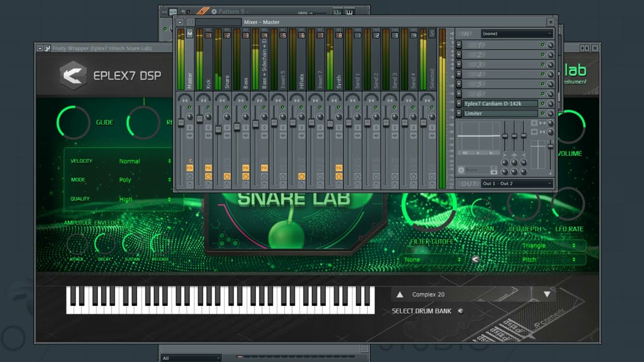The height and width of the screenshot is (362, 644).
Task: Click the mix level knob for Limiter slot
Action: [550, 114]
